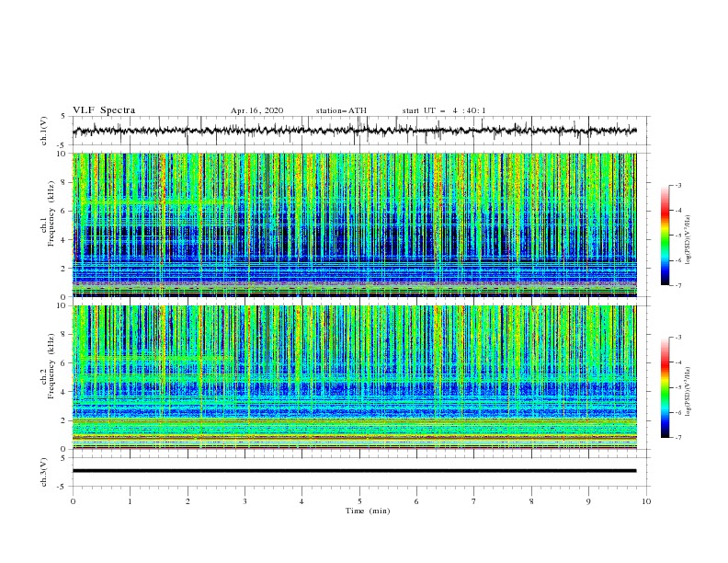The image size is (728, 563).
Task: Click the ch.1 colorbar "log(PSD)(V²/Hz)" label
Action: (688, 240)
